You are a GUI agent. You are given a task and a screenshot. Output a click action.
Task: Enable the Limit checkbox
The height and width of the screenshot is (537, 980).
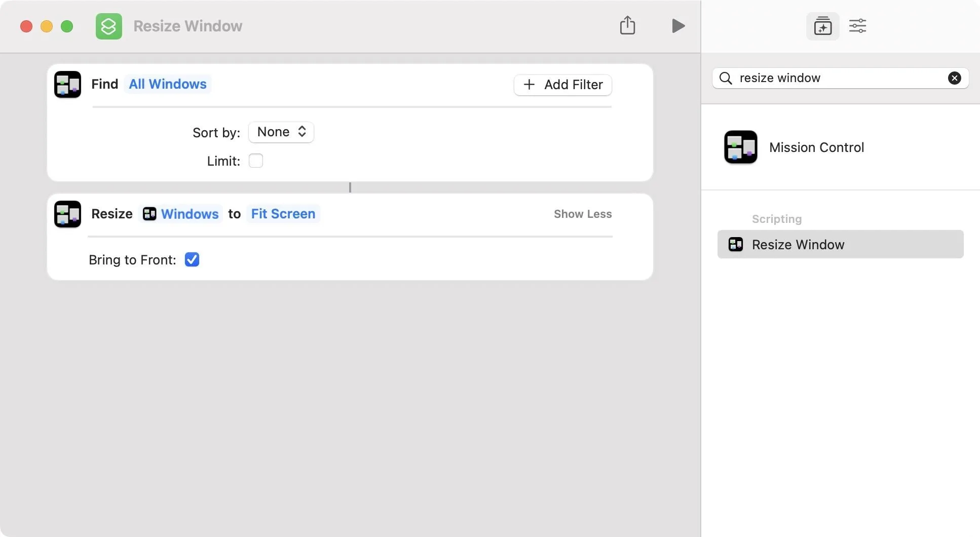pos(256,161)
